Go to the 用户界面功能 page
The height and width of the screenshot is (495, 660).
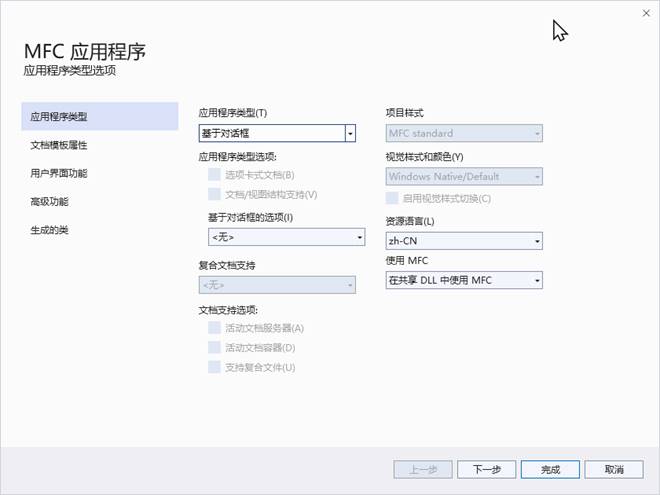tap(59, 173)
